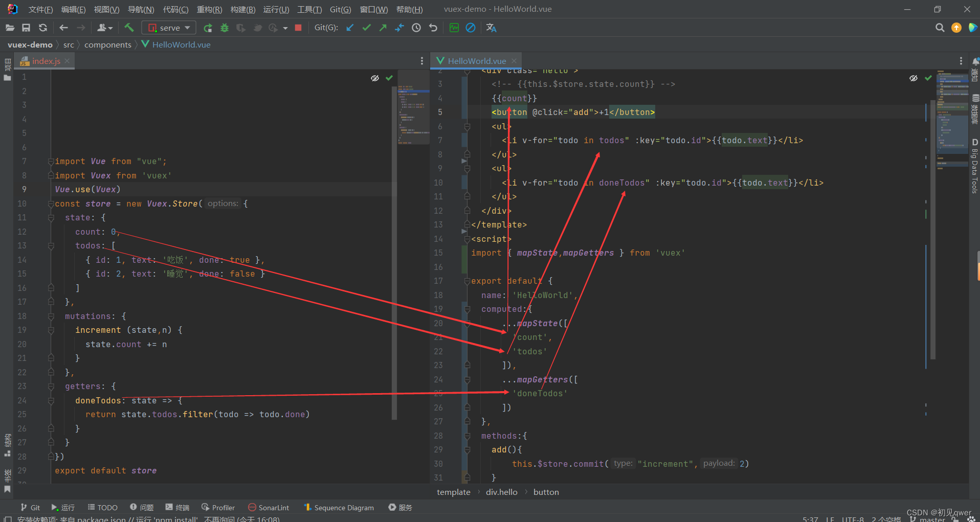Expand the index.js tab options menu
Screen dimensions: 980x522
[421, 61]
